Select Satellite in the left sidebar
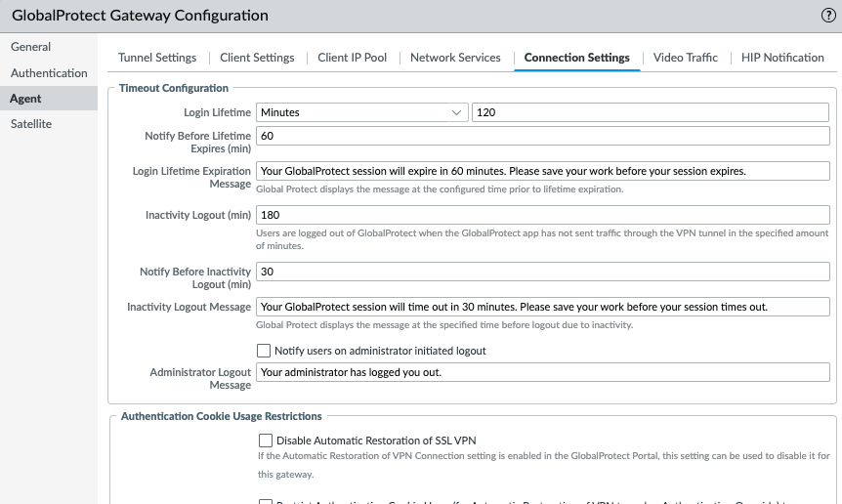 click(31, 124)
